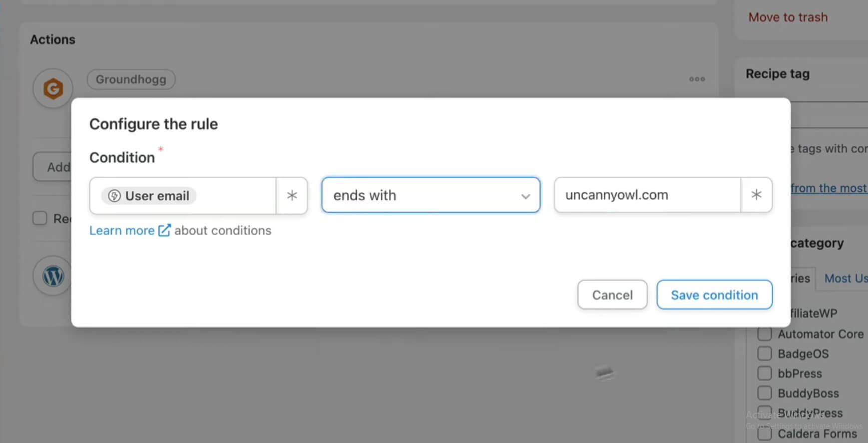868x443 pixels.
Task: Switch to the Most Used categories tab
Action: (845, 278)
